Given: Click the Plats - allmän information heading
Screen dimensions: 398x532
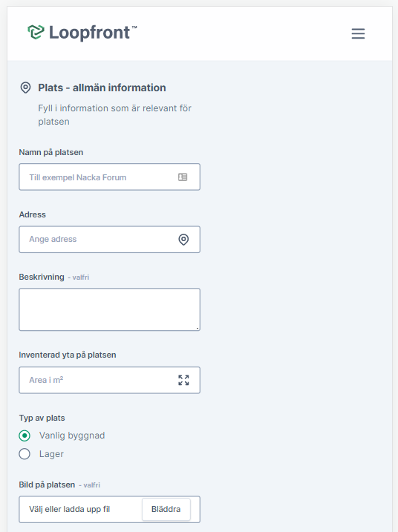Looking at the screenshot, I should point(102,88).
